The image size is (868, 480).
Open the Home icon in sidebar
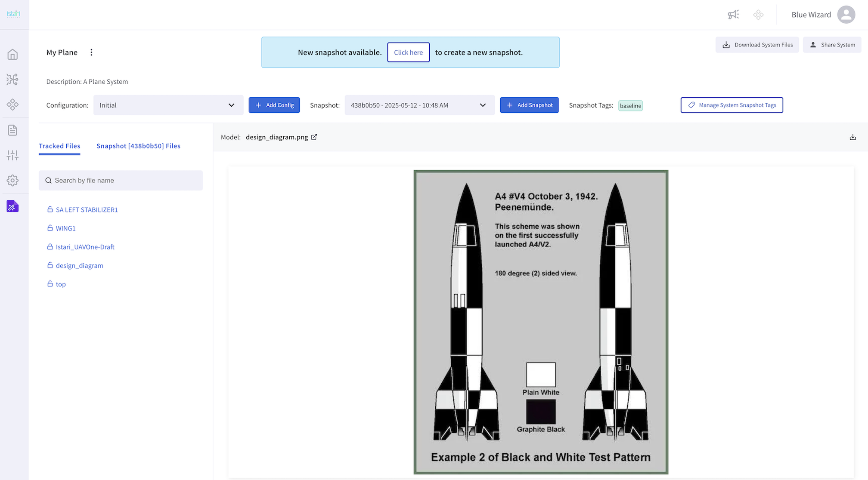(x=12, y=55)
